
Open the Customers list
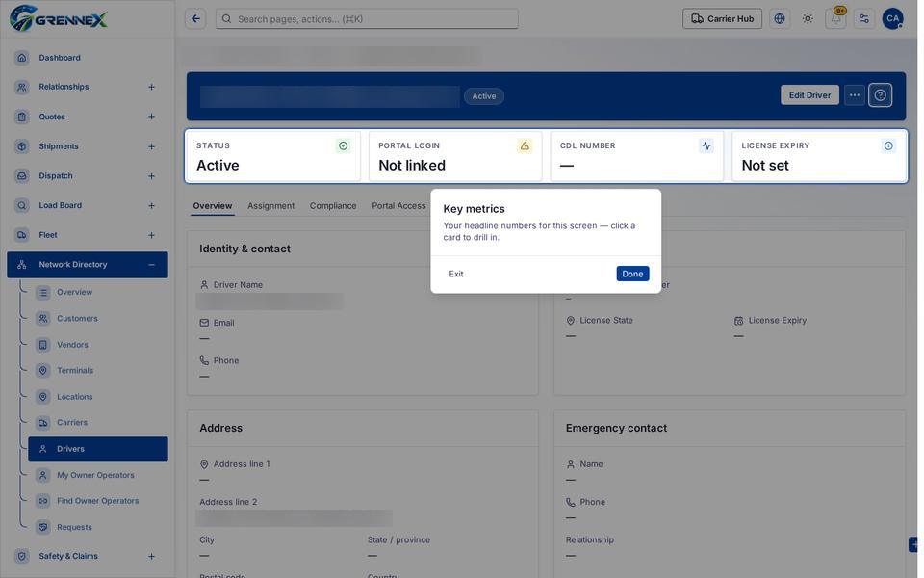pos(77,319)
